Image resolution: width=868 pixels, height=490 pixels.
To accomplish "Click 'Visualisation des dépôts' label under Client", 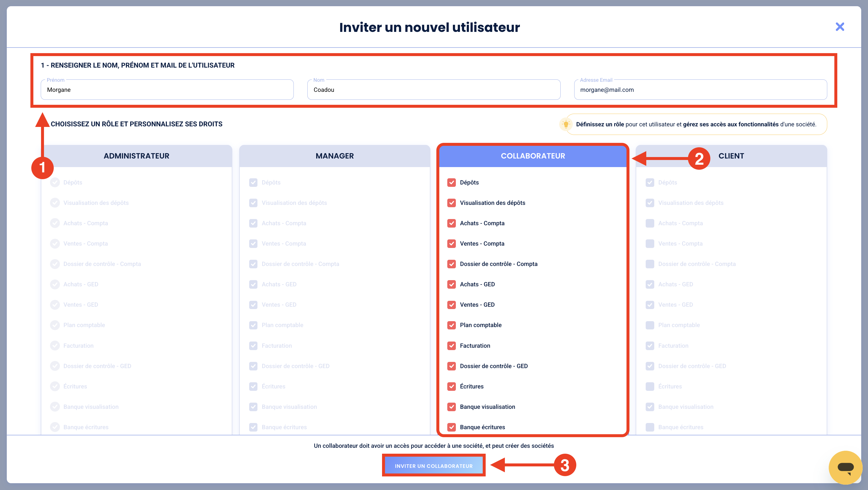I will point(691,203).
